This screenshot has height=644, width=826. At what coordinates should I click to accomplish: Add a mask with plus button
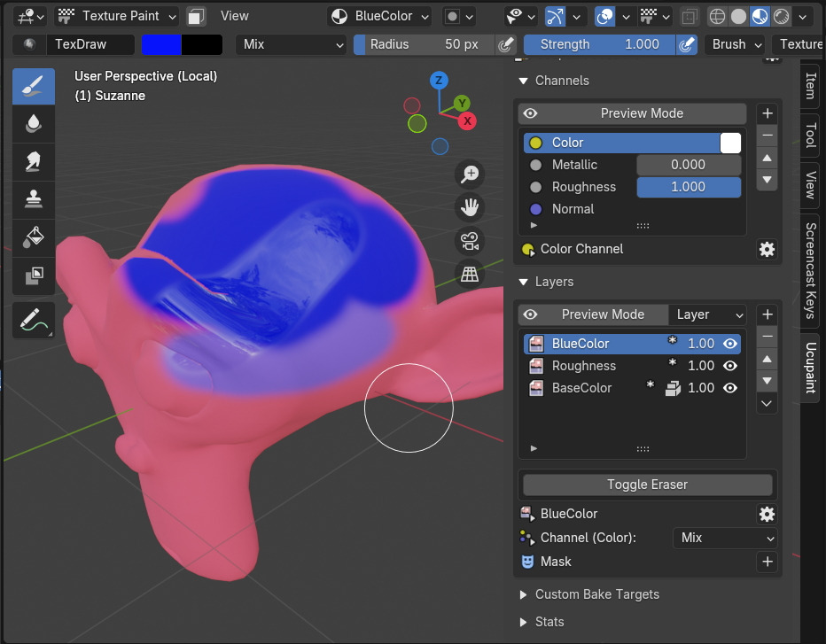[767, 562]
